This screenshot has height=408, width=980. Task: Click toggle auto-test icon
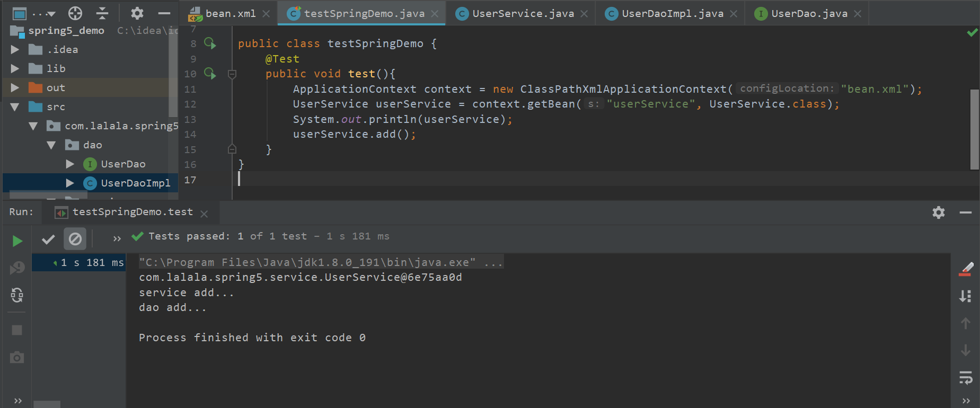(x=17, y=295)
